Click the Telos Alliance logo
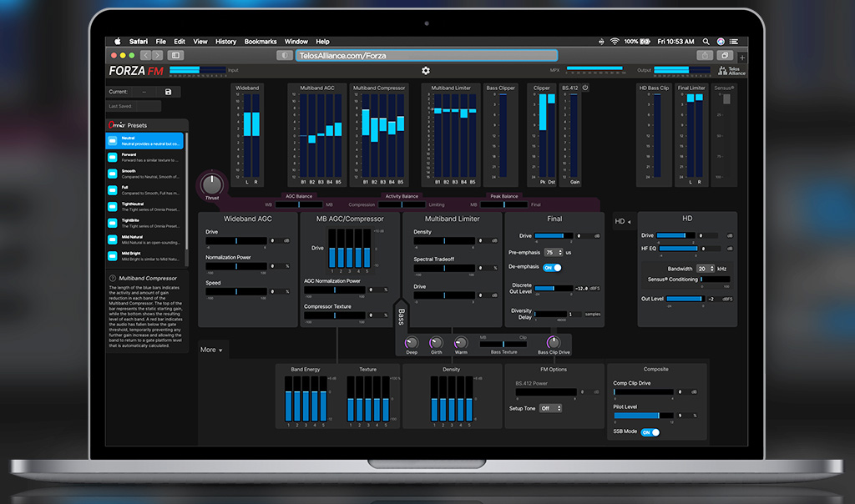The image size is (855, 504). click(x=731, y=71)
